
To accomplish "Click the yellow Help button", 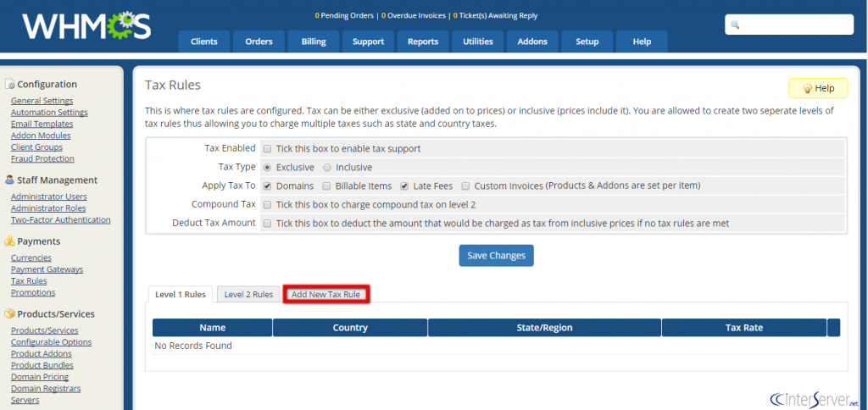I will click(818, 89).
